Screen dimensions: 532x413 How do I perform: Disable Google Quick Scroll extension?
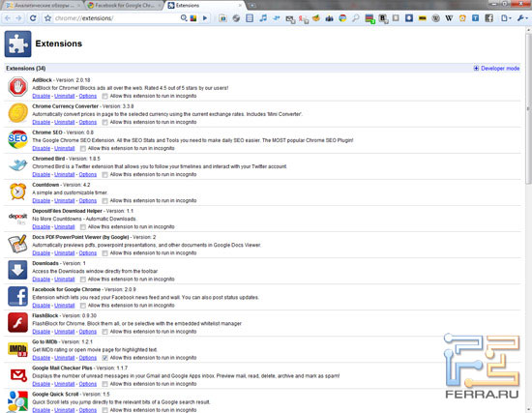point(41,410)
